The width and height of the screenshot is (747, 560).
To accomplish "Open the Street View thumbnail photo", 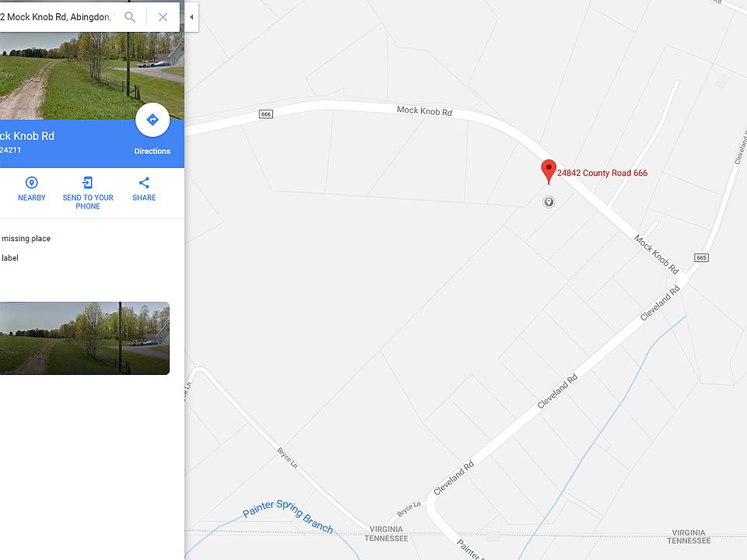I will pyautogui.click(x=84, y=338).
